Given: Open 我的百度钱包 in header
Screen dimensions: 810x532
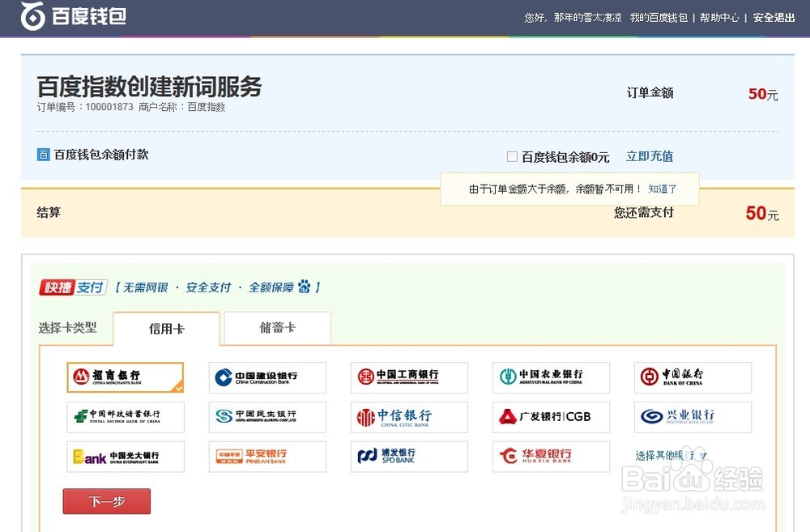Looking at the screenshot, I should 659,18.
